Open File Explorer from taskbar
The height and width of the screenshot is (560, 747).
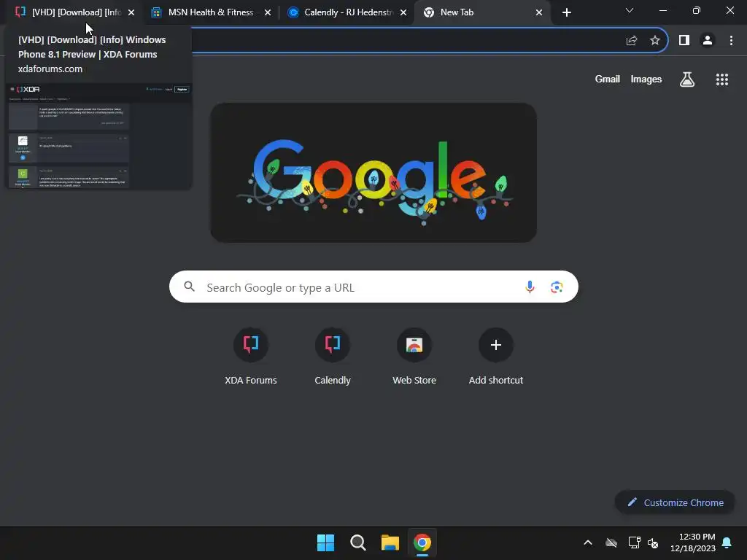pos(390,542)
